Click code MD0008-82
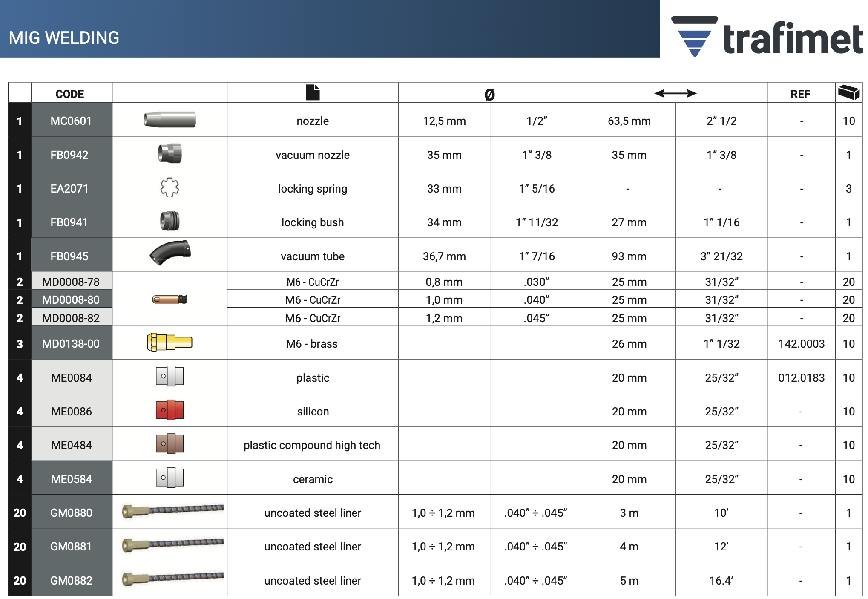Image resolution: width=868 pixels, height=599 pixels. tap(71, 318)
